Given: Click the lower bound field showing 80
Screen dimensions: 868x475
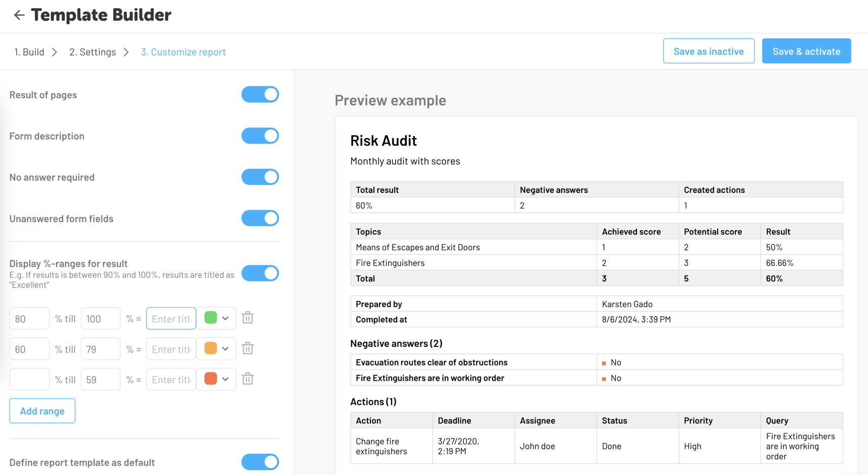Looking at the screenshot, I should 29,318.
